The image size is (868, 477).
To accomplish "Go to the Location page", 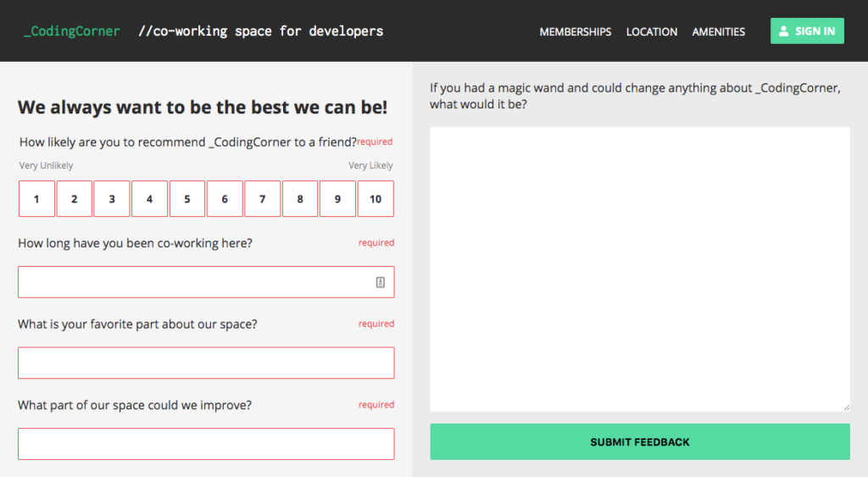I will click(x=652, y=31).
